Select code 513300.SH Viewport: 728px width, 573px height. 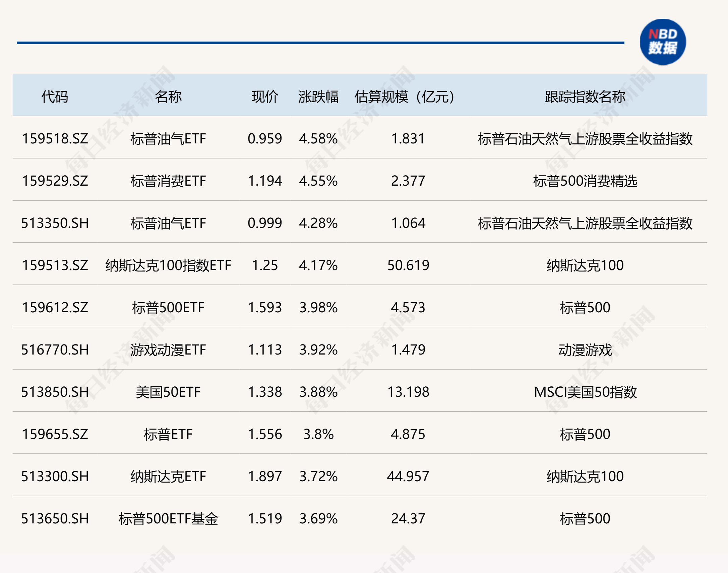tap(55, 476)
